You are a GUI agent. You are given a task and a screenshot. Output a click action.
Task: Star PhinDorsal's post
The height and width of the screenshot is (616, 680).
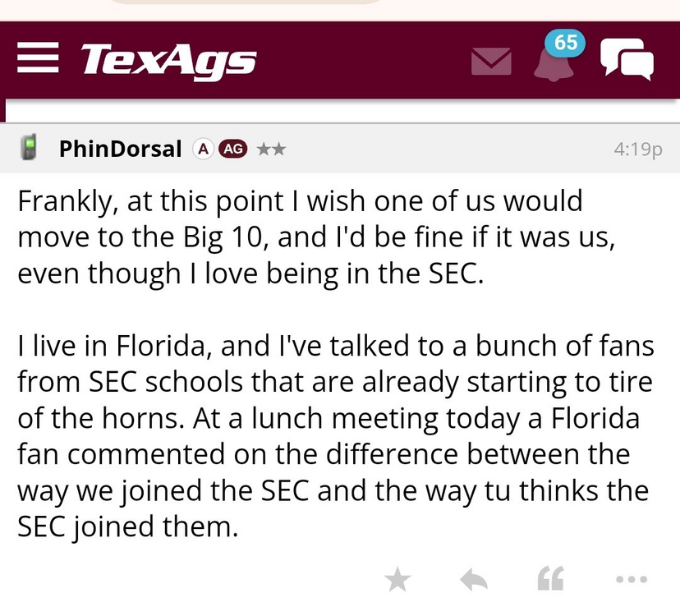[x=397, y=580]
